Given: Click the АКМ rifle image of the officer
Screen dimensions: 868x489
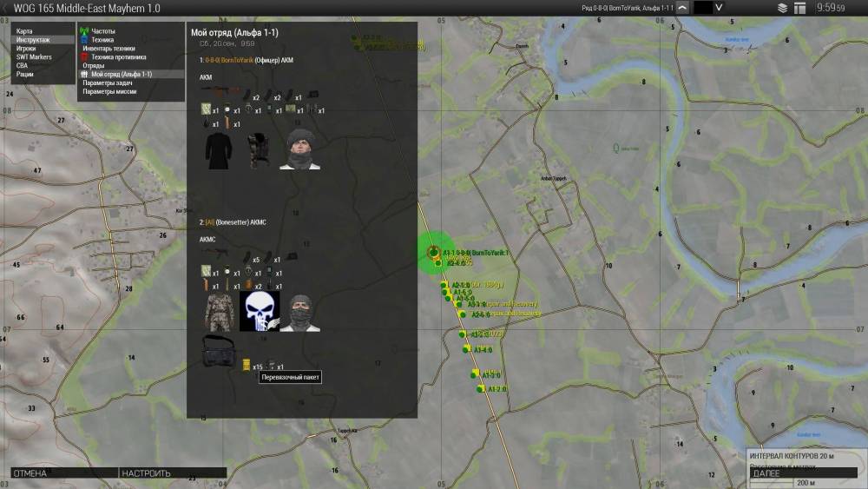Looking at the screenshot, I should point(220,90).
